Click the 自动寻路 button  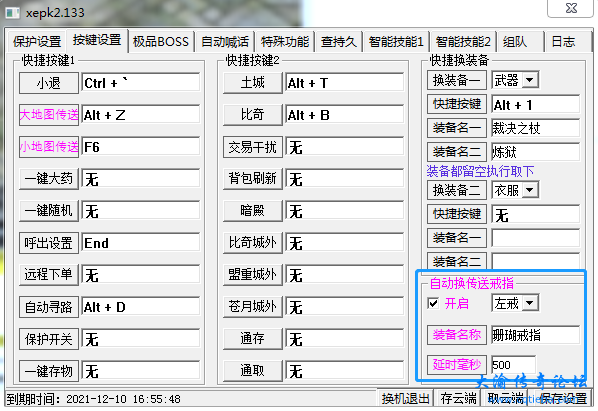(49, 307)
